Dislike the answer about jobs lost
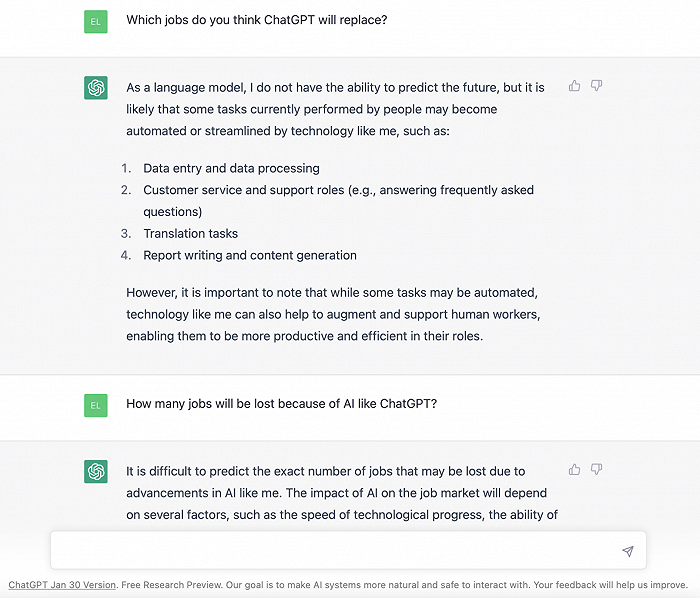 coord(596,469)
